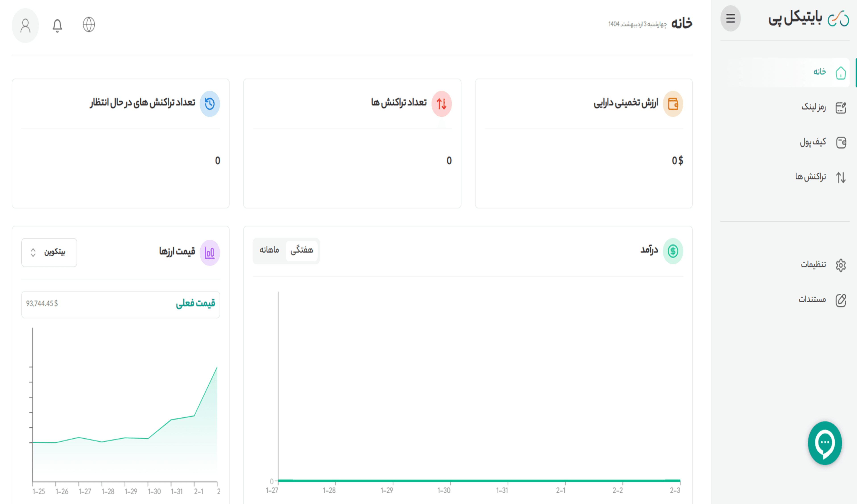This screenshot has height=504, width=857.
Task: Open تنظیمات menu item
Action: pyautogui.click(x=813, y=264)
